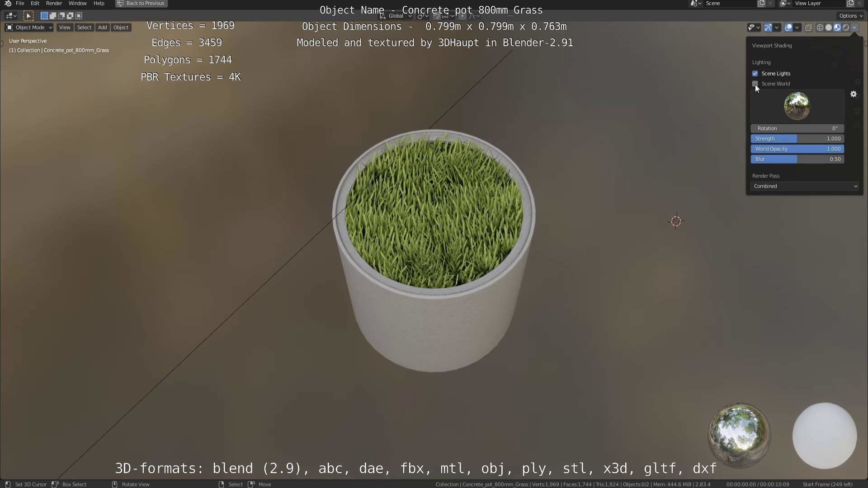Open the Object Mode dropdown
The image size is (868, 488).
29,28
